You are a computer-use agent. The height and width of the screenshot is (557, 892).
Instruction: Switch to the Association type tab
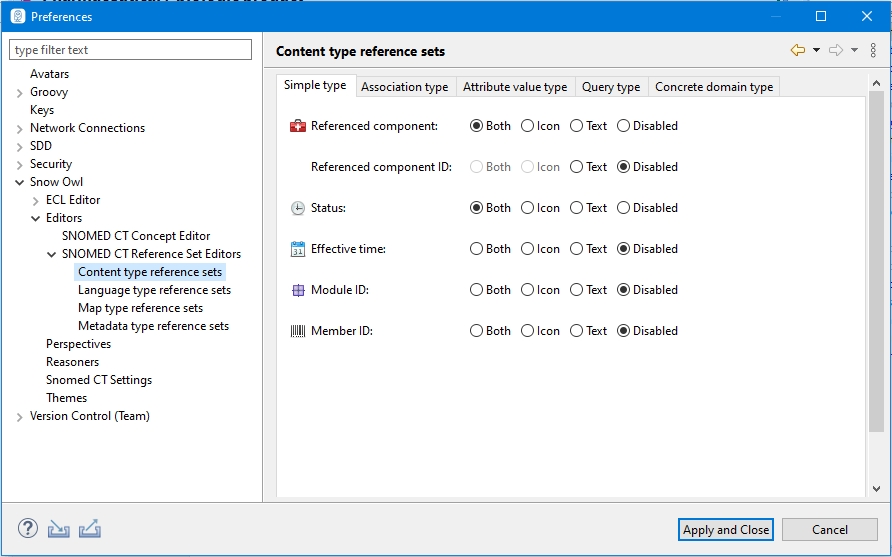pyautogui.click(x=404, y=87)
